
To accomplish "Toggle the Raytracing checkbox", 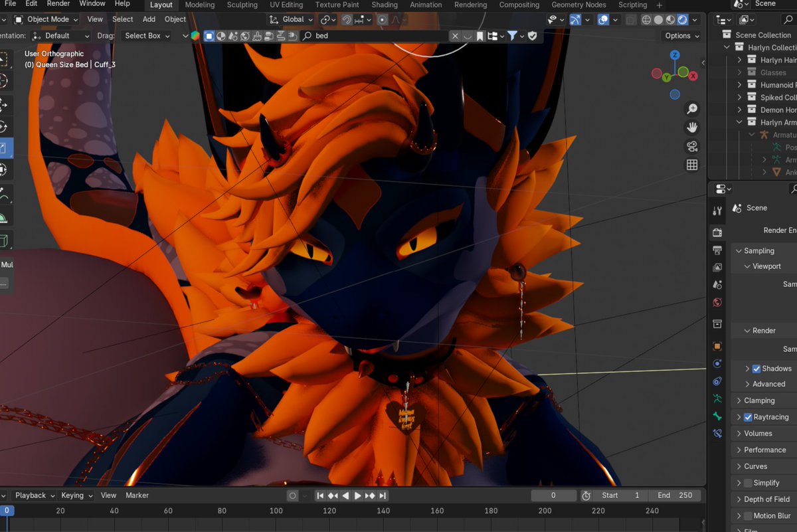I will point(748,417).
